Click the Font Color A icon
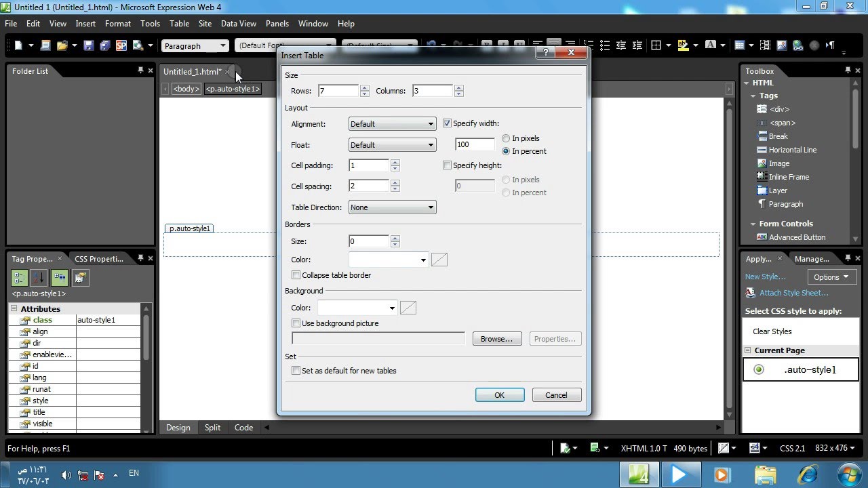 pyautogui.click(x=710, y=45)
